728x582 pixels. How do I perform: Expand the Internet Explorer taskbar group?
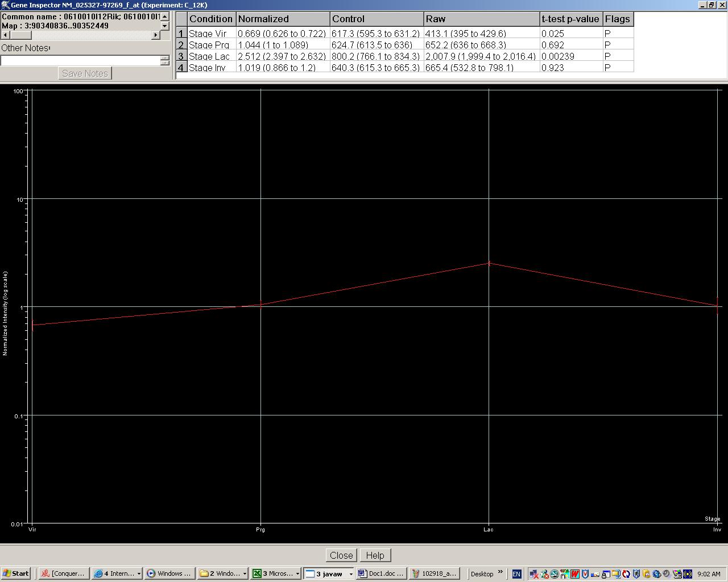pyautogui.click(x=118, y=573)
